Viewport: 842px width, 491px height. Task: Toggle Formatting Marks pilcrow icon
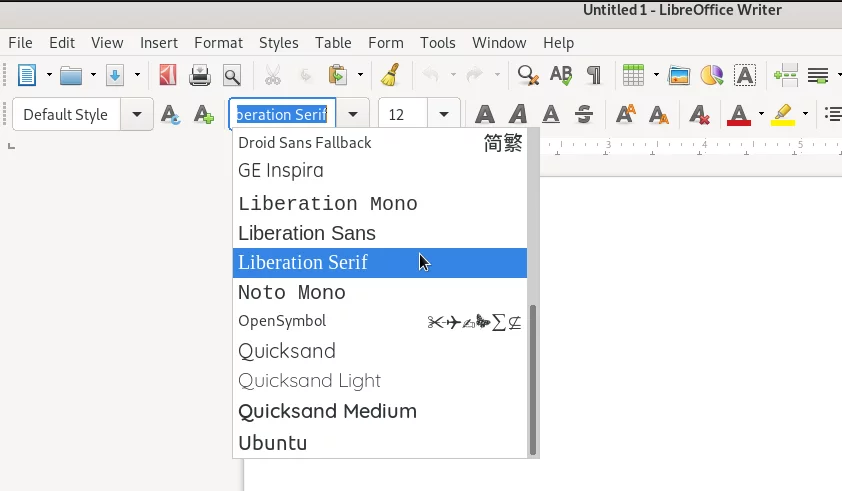[x=594, y=75]
